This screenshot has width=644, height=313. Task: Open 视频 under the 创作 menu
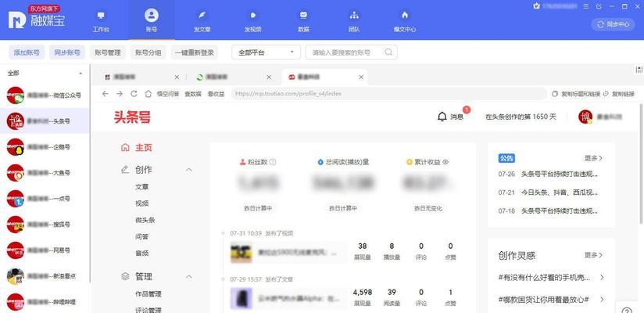(x=141, y=203)
